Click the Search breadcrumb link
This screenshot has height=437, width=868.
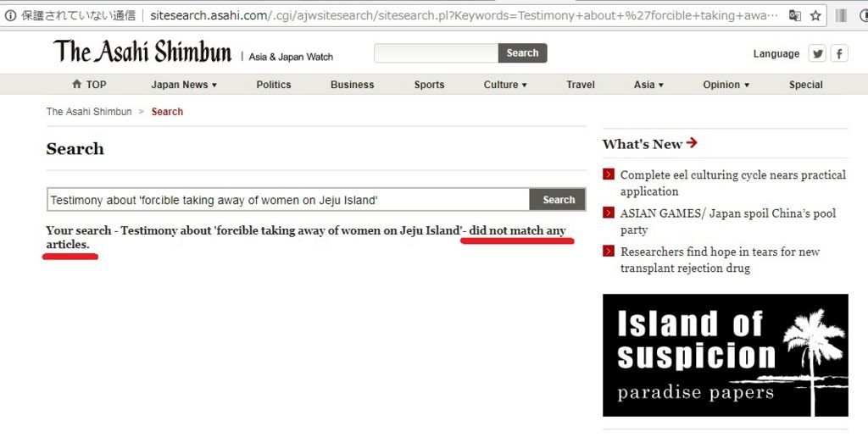coord(167,112)
